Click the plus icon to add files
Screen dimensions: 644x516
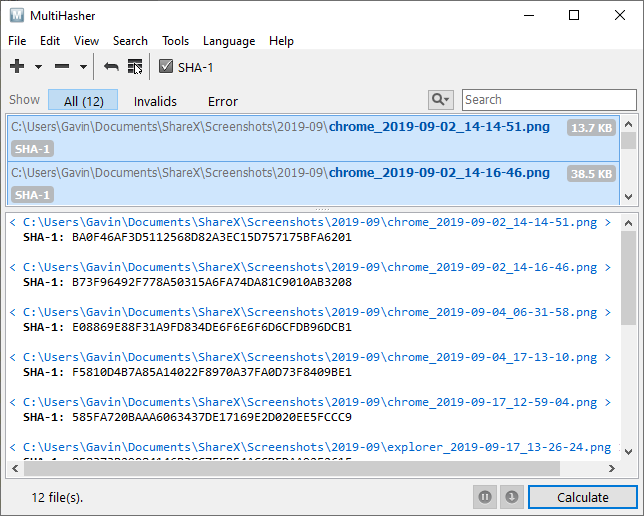[17, 67]
